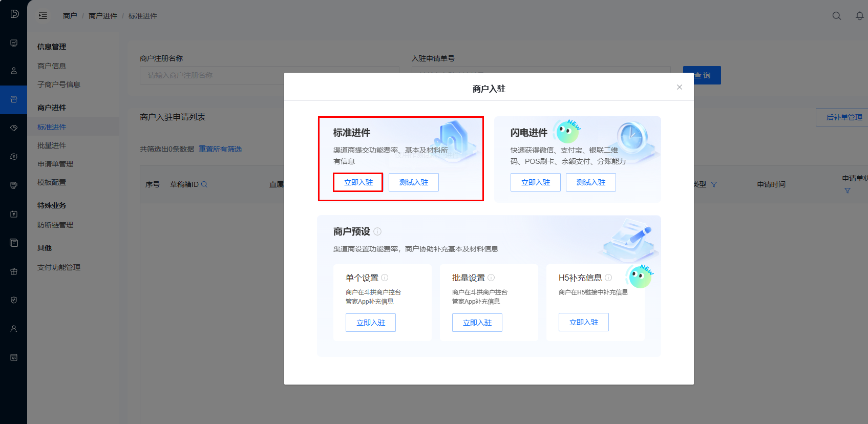868x424 pixels.
Task: Open the notification bell icon
Action: (859, 16)
